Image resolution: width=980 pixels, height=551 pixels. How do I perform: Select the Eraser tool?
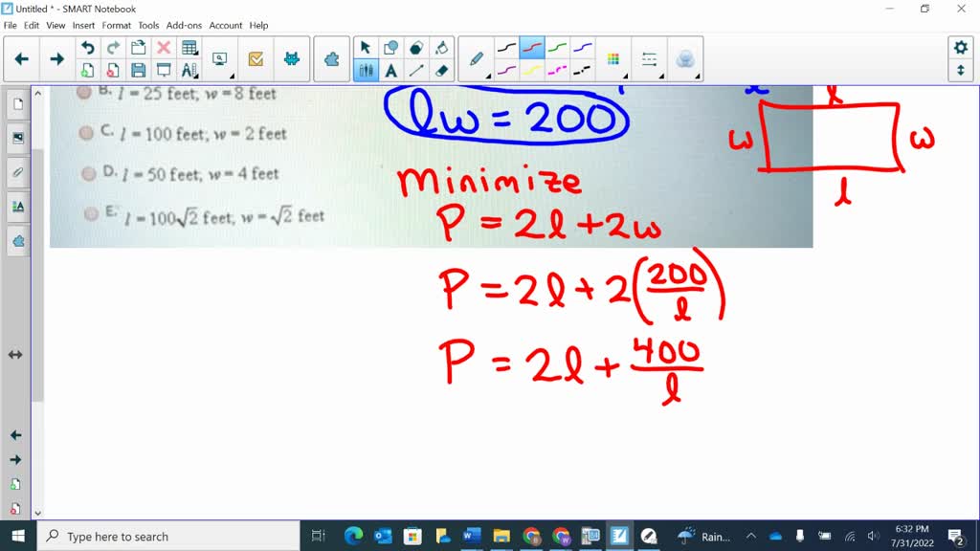point(441,69)
